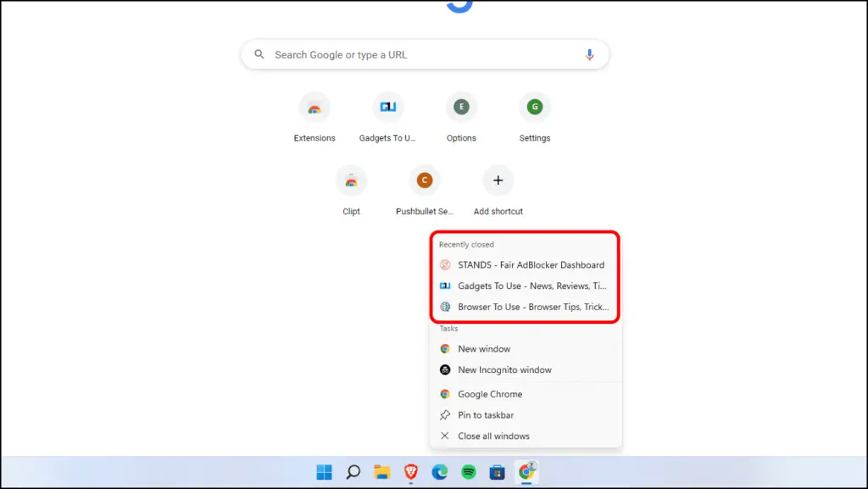Viewport: 868px width, 489px height.
Task: Open File Explorer from taskbar
Action: [x=382, y=472]
